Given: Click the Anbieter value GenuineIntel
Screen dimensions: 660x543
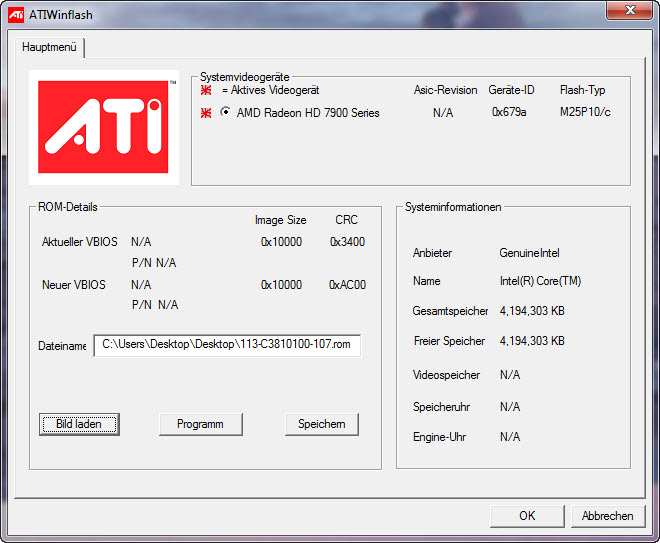Looking at the screenshot, I should [x=529, y=253].
